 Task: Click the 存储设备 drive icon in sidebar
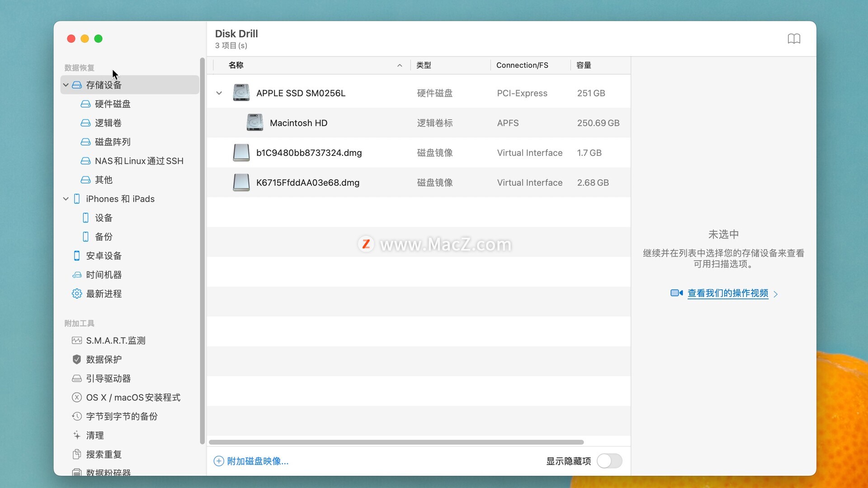pos(77,85)
